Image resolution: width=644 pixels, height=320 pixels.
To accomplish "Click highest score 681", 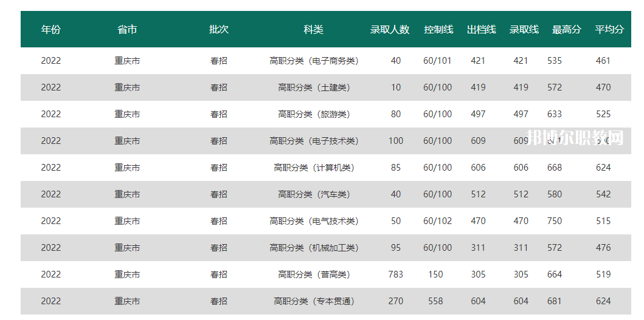I will [555, 301].
